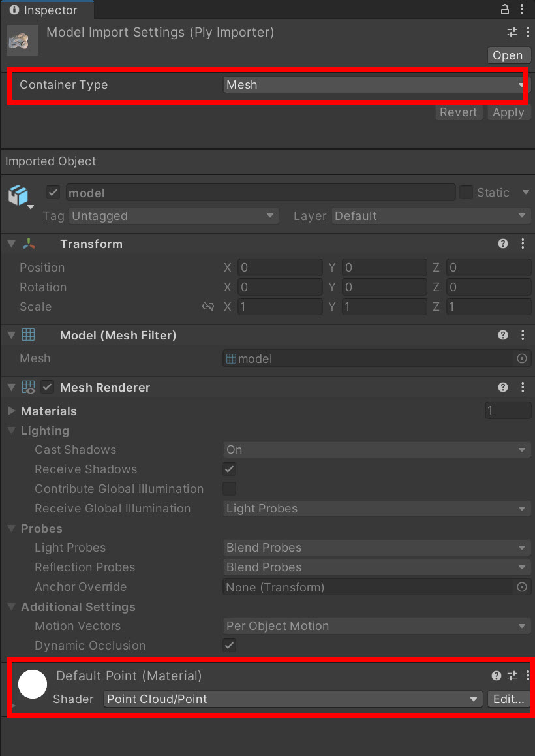Image resolution: width=535 pixels, height=756 pixels.
Task: Open the Default Point material menu dots
Action: click(x=528, y=676)
